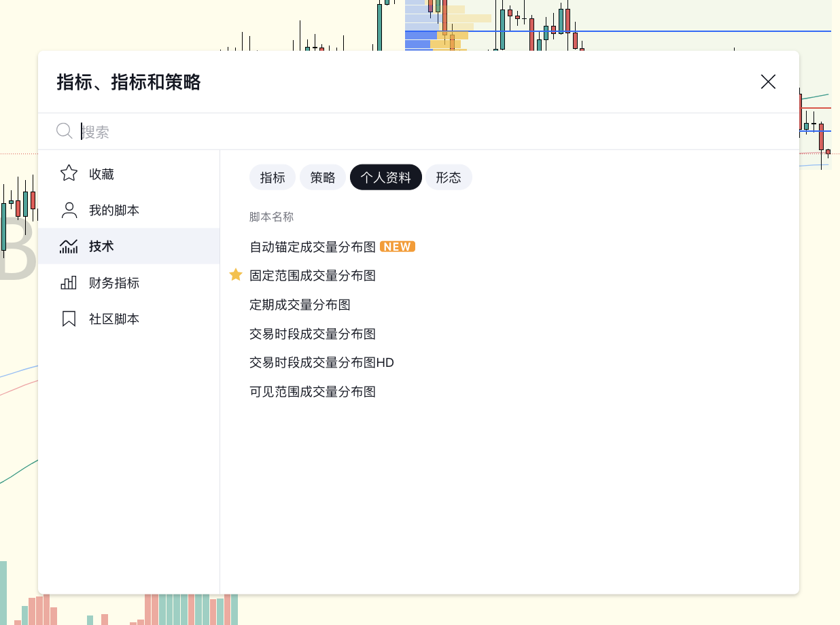Open the 形态 patterns category

pyautogui.click(x=449, y=177)
